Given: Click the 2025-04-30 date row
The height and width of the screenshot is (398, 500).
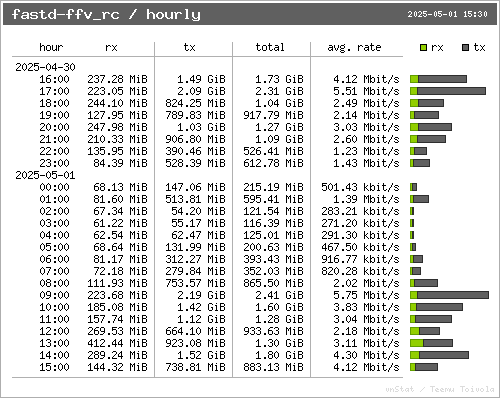Looking at the screenshot, I should (x=45, y=67).
